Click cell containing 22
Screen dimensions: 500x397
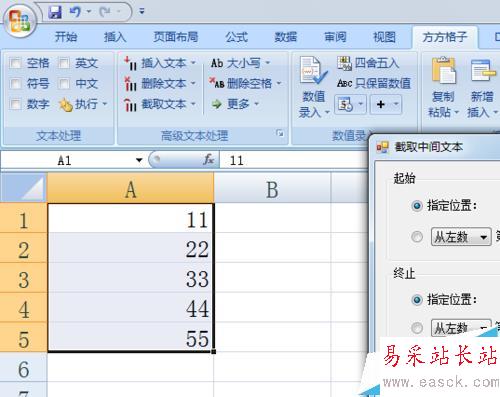[x=131, y=248]
